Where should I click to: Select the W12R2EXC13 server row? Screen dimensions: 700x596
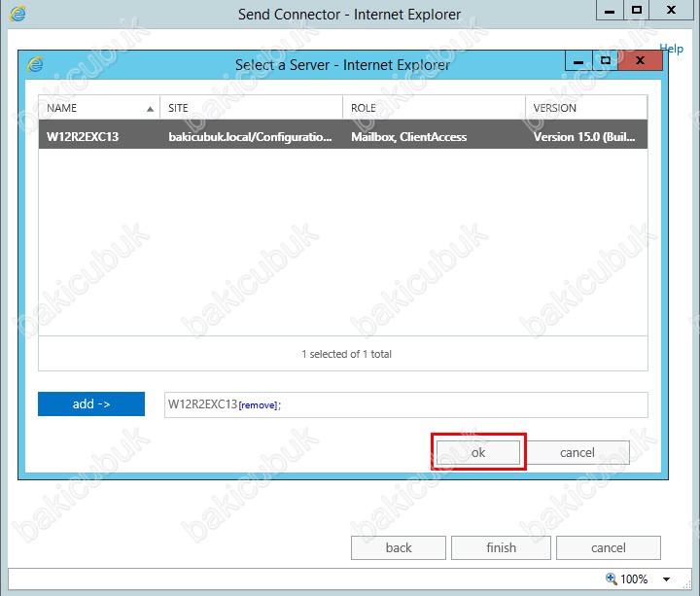click(343, 134)
